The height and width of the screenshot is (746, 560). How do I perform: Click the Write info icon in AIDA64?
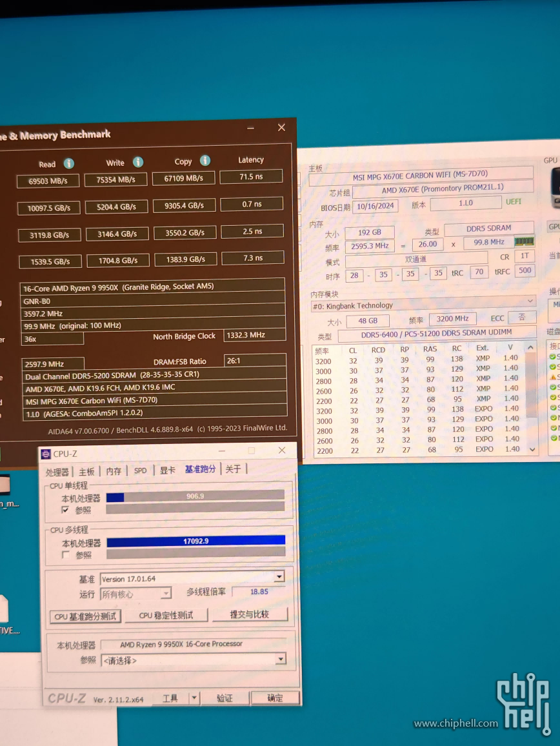[x=138, y=162]
